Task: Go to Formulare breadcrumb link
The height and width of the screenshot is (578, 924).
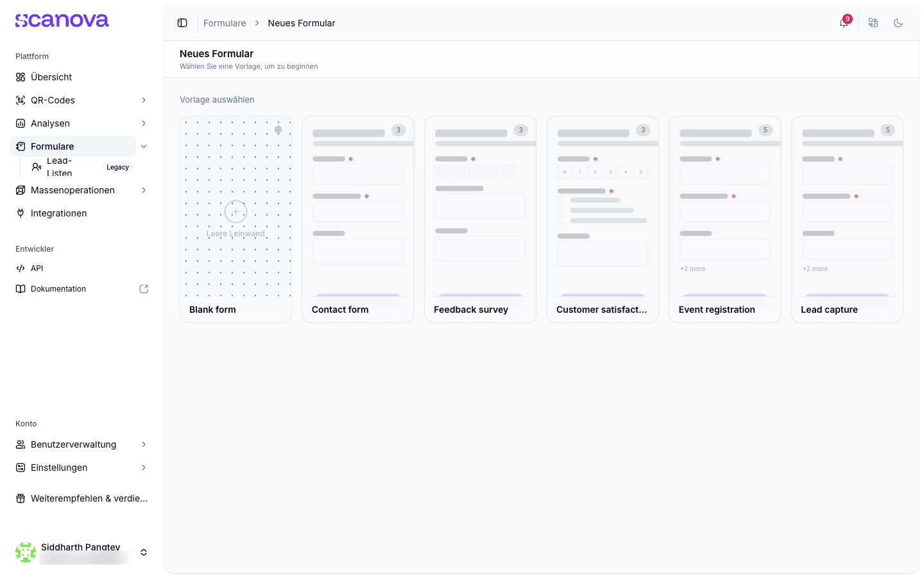Action: [x=225, y=23]
